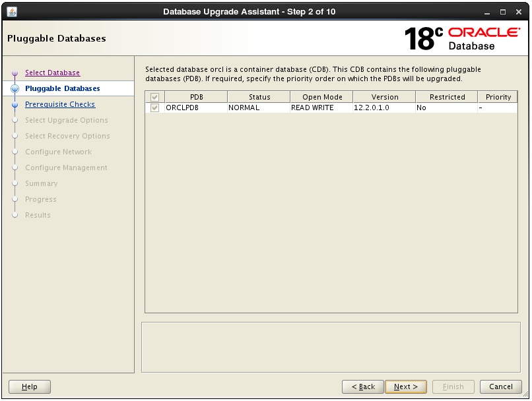The image size is (532, 401).
Task: Click the Java application icon in title bar
Action: click(x=12, y=12)
